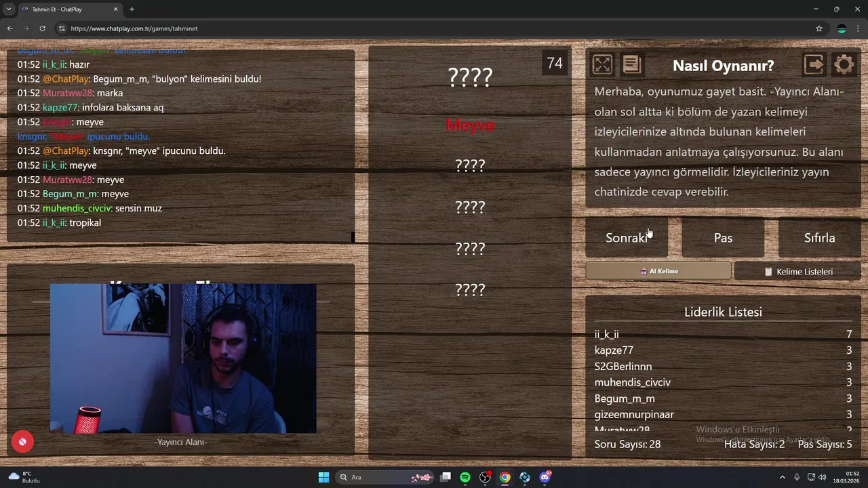Go back using the browser back arrow
Image resolution: width=868 pixels, height=488 pixels.
[9, 28]
